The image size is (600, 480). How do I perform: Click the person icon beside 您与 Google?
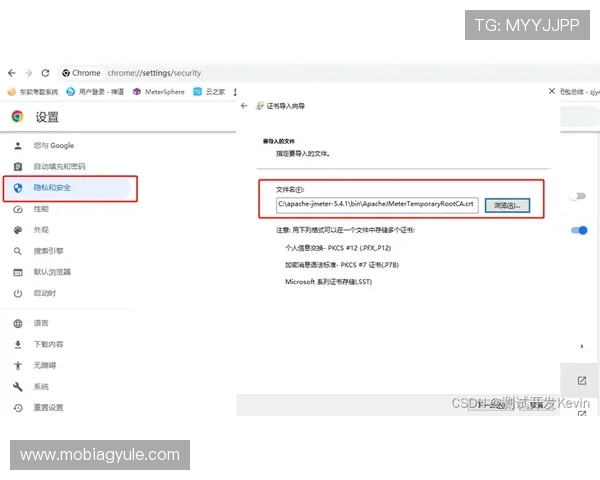click(18, 145)
